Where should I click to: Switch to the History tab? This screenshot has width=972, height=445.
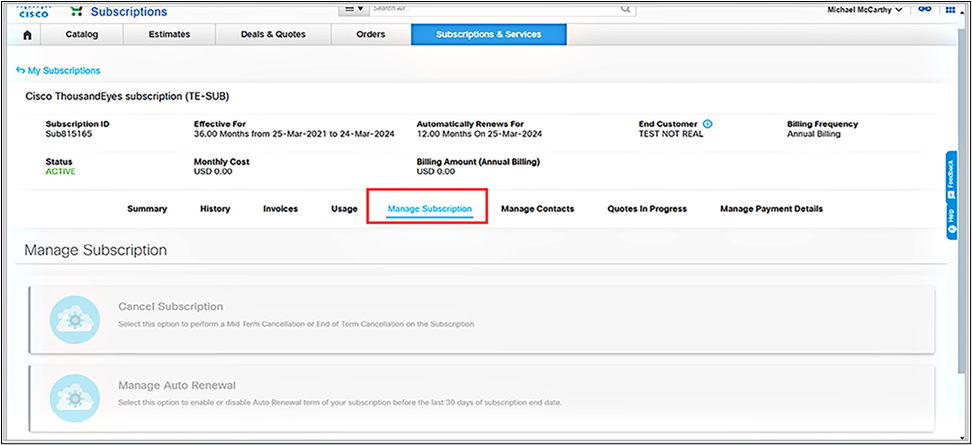215,209
